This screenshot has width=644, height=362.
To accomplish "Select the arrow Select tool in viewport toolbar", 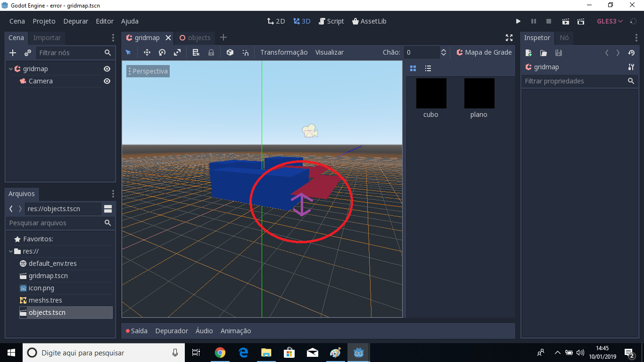I will pos(128,52).
